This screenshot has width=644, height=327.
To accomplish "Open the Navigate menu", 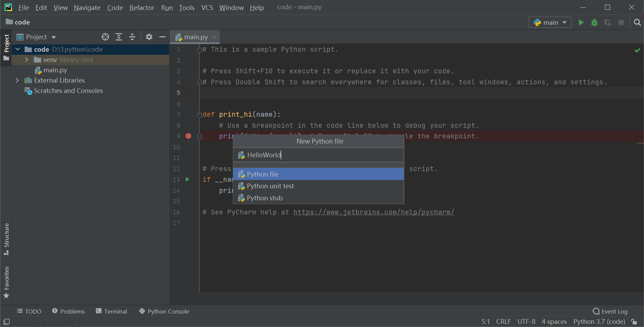I will click(x=87, y=8).
